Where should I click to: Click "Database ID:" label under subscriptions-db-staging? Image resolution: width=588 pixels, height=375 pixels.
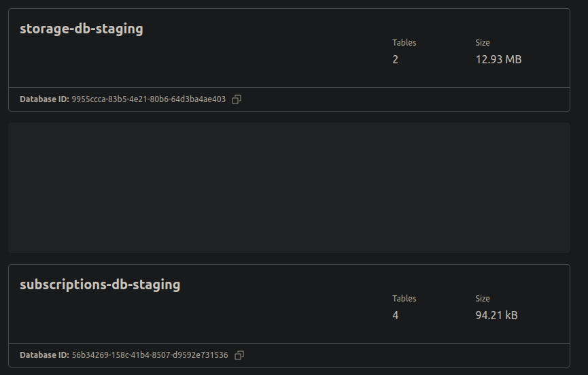pyautogui.click(x=44, y=355)
